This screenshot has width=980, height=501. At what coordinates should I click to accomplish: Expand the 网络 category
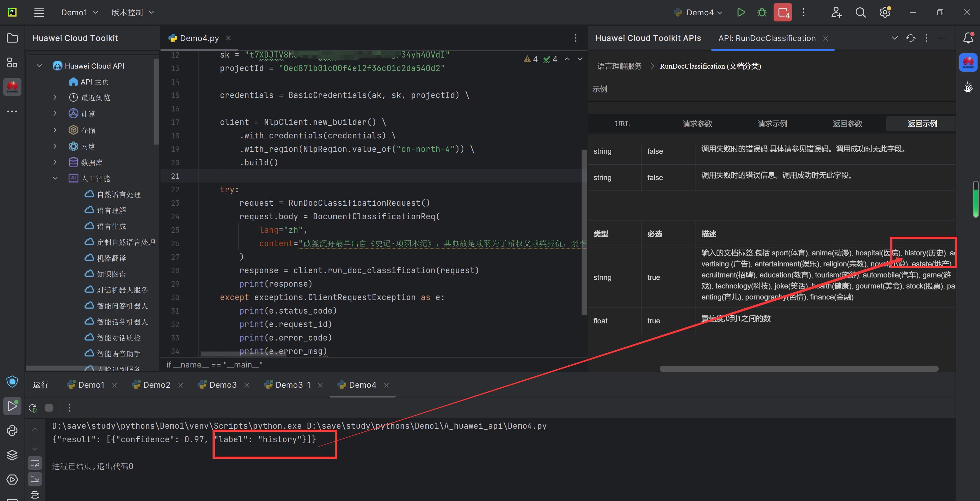click(55, 146)
